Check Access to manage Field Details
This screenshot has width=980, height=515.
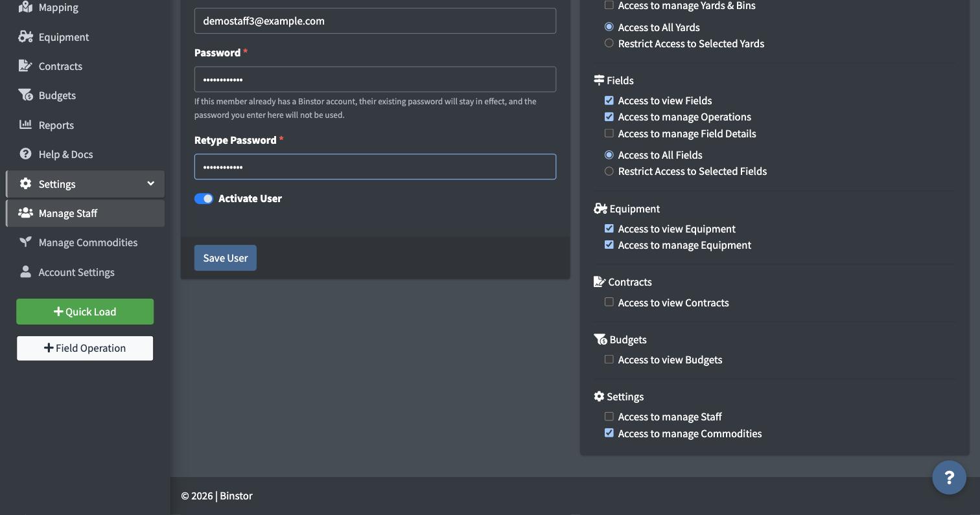click(609, 133)
